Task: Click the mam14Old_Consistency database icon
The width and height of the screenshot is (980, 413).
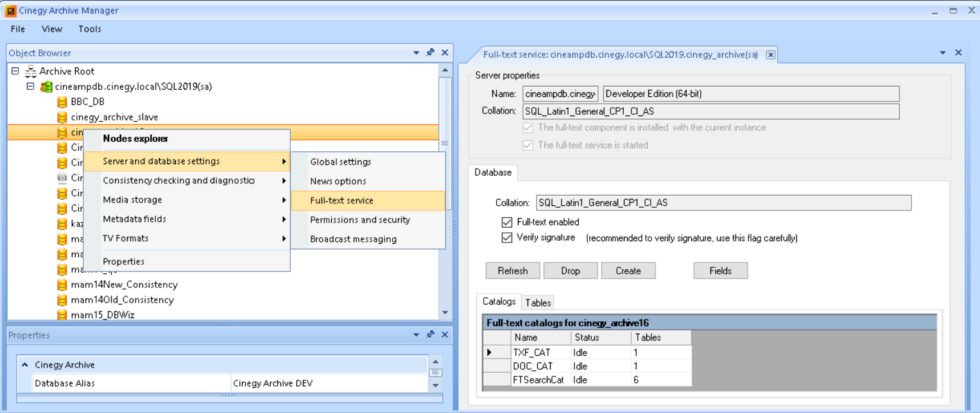Action: (x=62, y=300)
